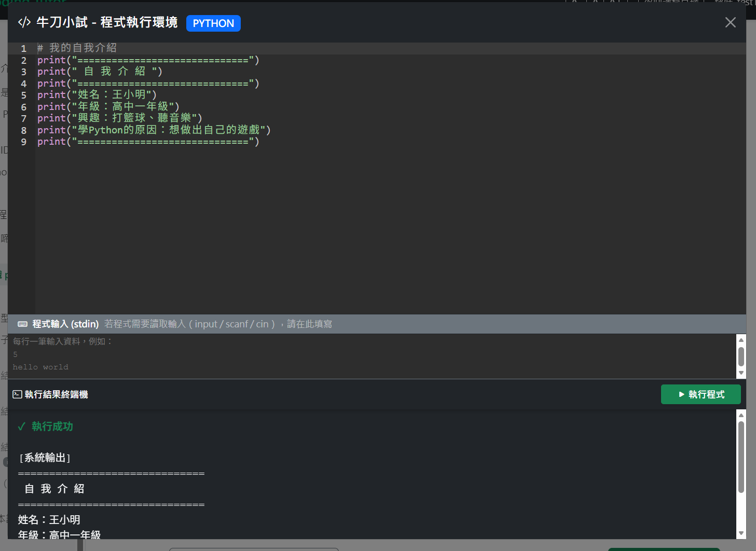Click the terminal icon beside 執行結果終端機
Viewport: 756px width, 551px height.
click(17, 394)
